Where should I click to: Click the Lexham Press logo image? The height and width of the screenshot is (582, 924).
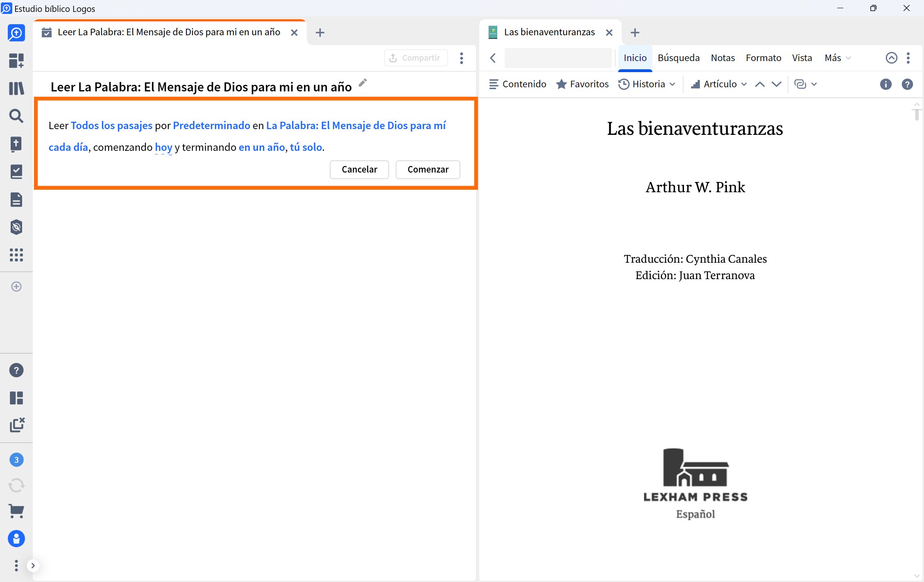695,484
